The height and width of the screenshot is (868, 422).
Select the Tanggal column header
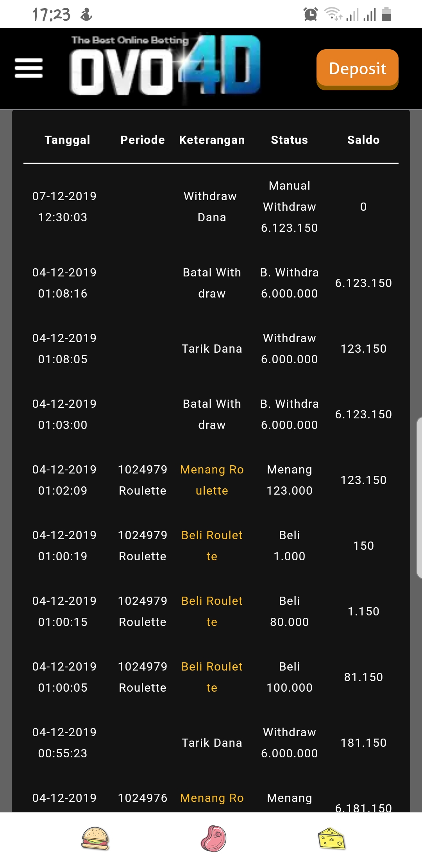click(67, 140)
